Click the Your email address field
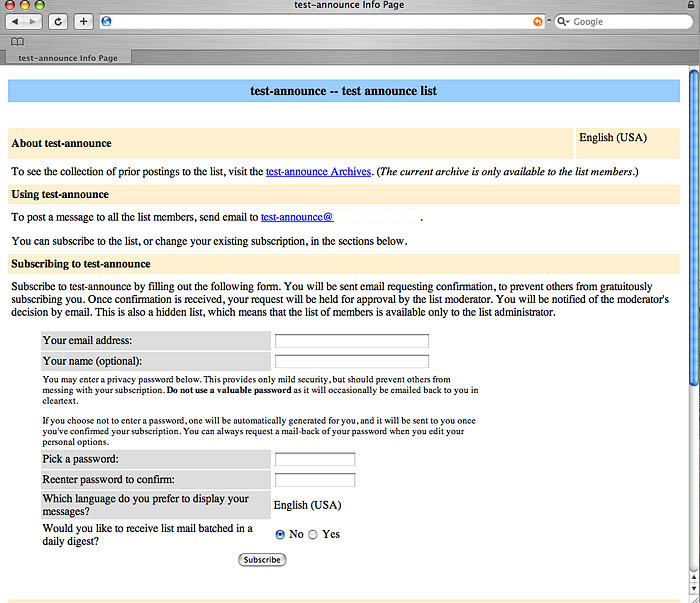 tap(352, 341)
